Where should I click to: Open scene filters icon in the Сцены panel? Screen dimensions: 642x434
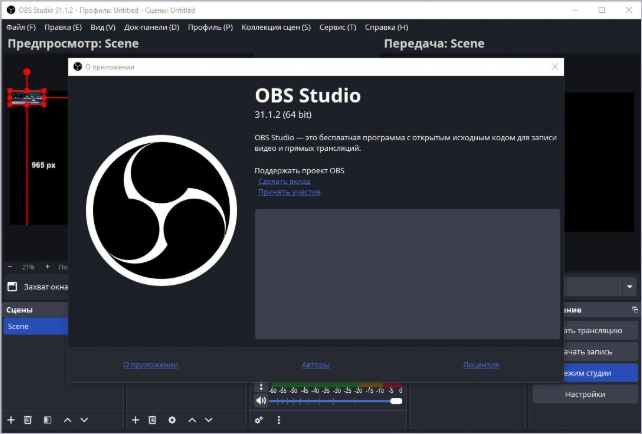point(47,420)
